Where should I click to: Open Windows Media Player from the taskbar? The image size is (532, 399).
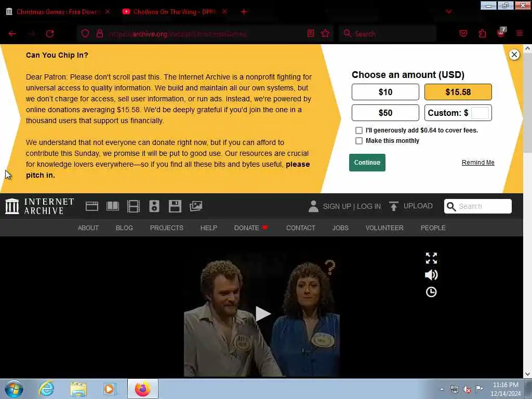[x=110, y=389]
